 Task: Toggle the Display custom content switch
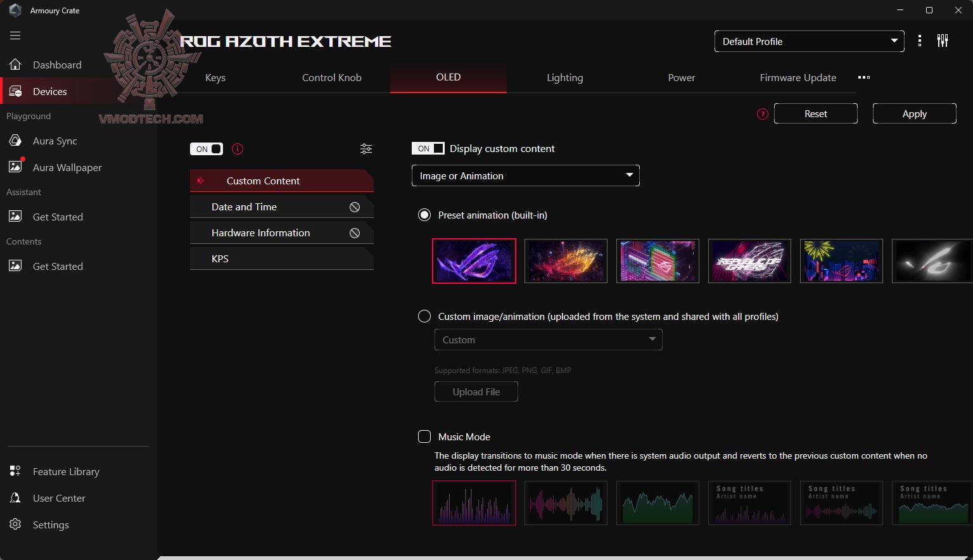[428, 148]
